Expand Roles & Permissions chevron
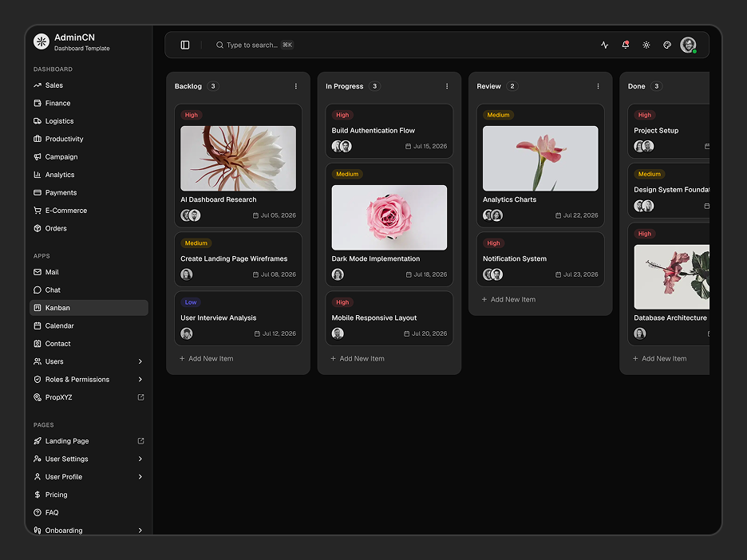 tap(140, 380)
